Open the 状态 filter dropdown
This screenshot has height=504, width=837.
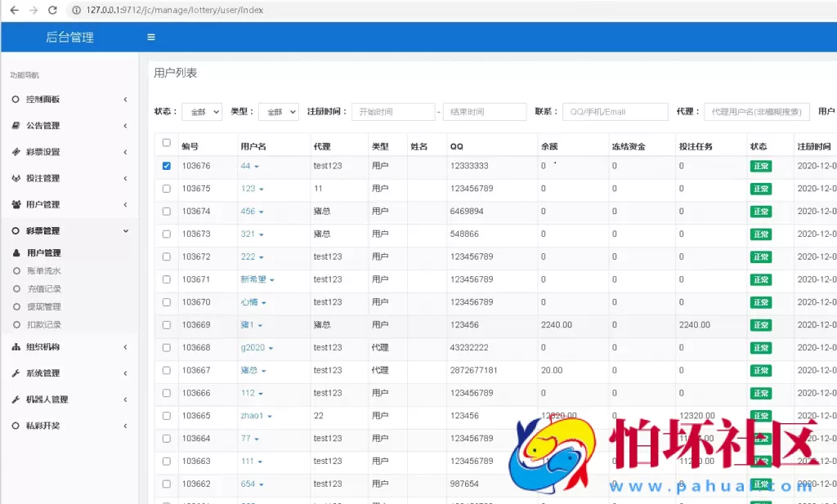click(x=201, y=111)
